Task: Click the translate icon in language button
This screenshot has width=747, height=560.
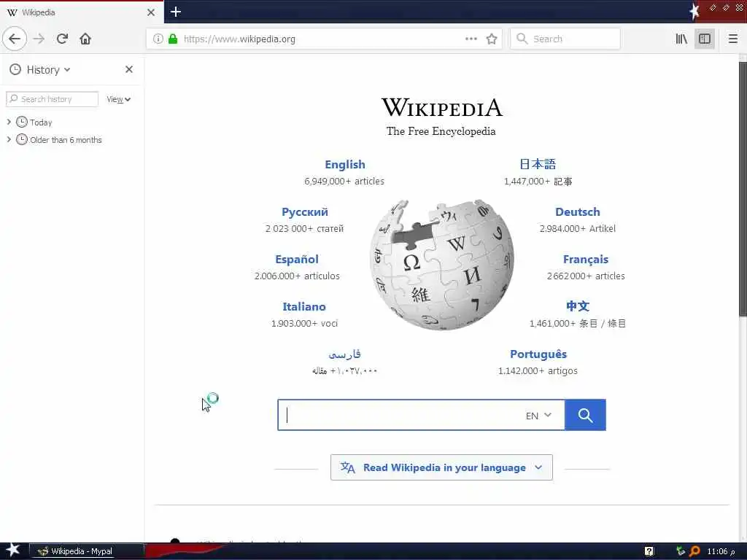Action: pos(347,467)
